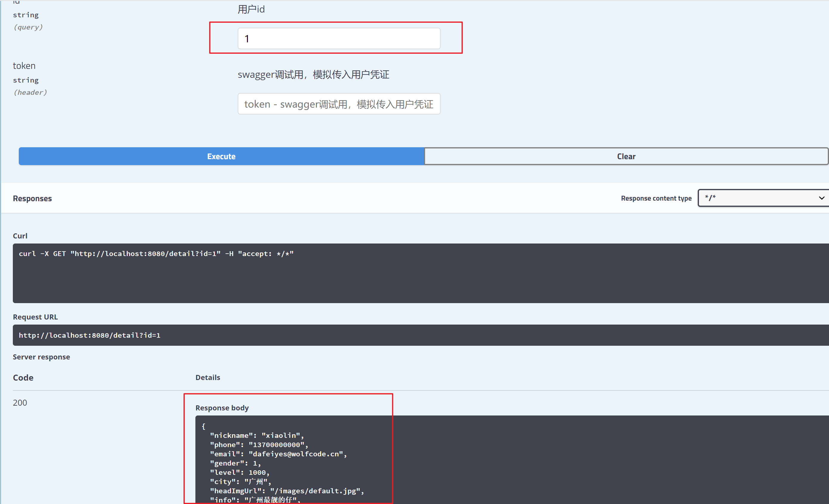
Task: Click the 用户id description text
Action: (x=251, y=10)
